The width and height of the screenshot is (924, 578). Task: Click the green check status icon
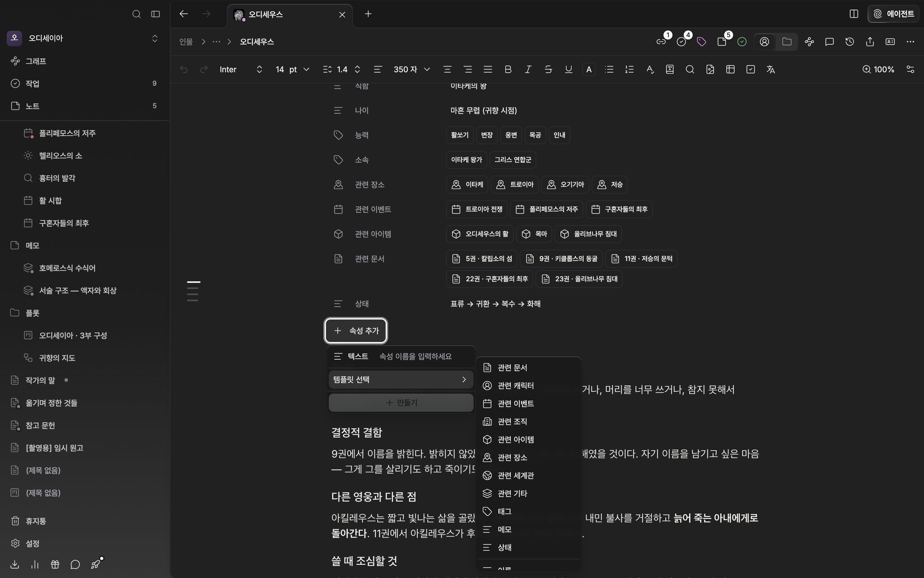[742, 42]
